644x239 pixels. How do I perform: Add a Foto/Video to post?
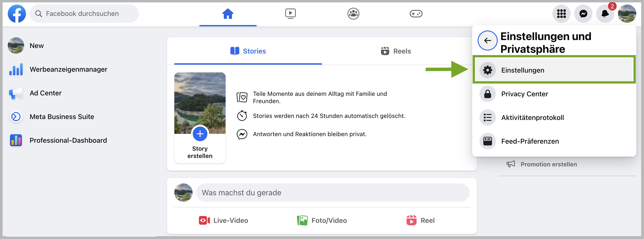pyautogui.click(x=322, y=221)
